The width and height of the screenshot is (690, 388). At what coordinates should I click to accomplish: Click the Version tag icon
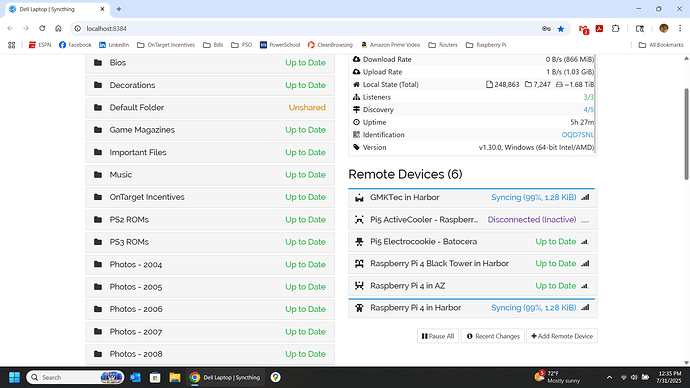pos(356,147)
